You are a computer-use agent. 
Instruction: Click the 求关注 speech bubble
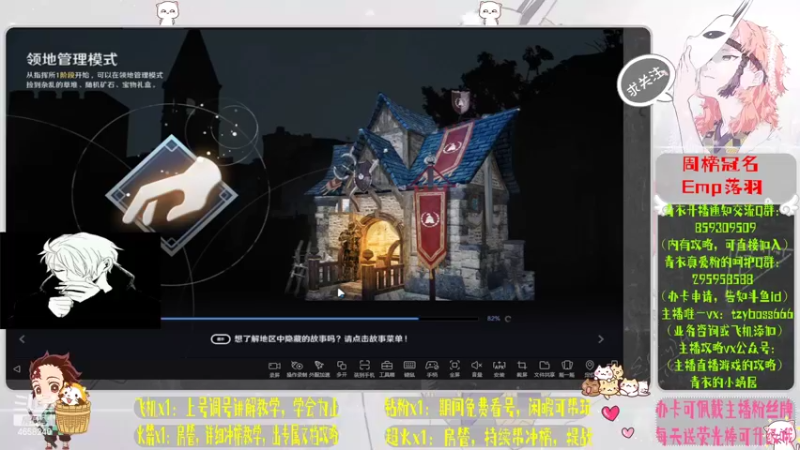[645, 82]
